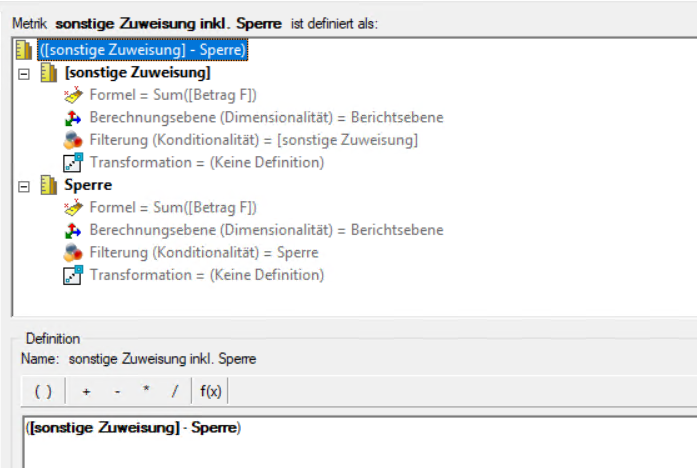Click the sonstige Zuweisung metric icon

[48, 73]
